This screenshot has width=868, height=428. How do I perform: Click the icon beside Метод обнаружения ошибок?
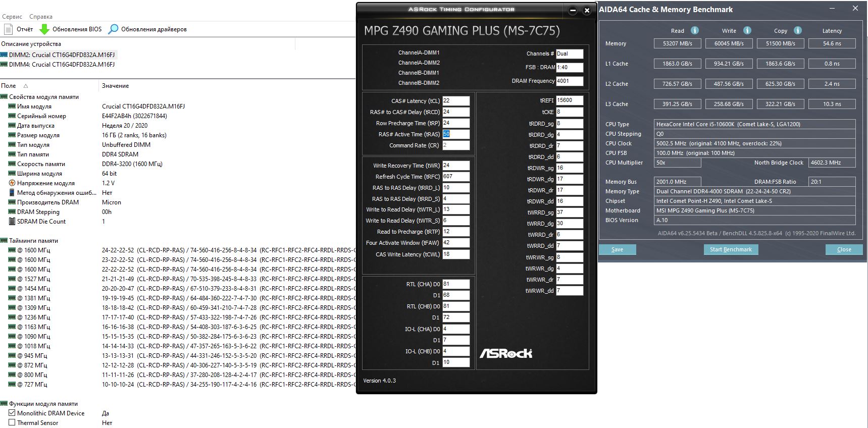(12, 193)
